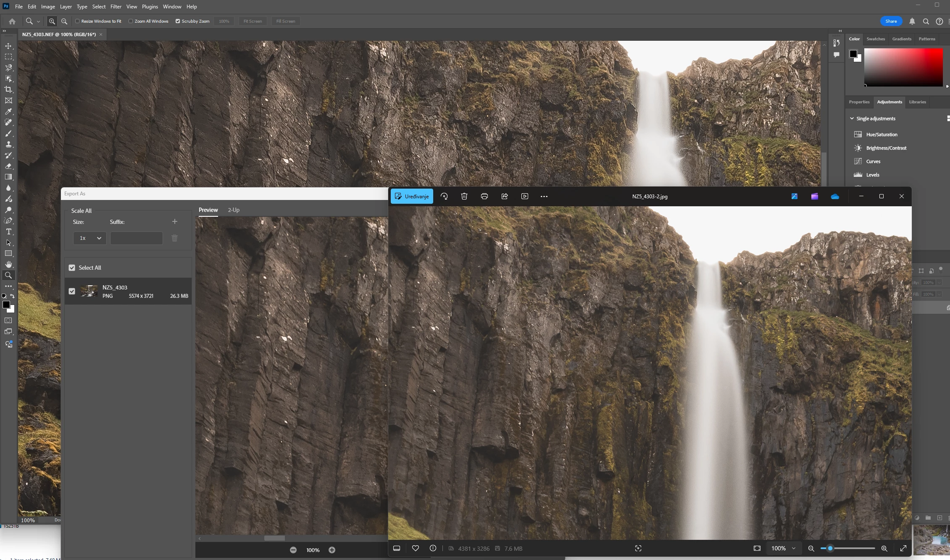
Task: Click the delete trash icon in Photos viewer
Action: click(x=464, y=196)
